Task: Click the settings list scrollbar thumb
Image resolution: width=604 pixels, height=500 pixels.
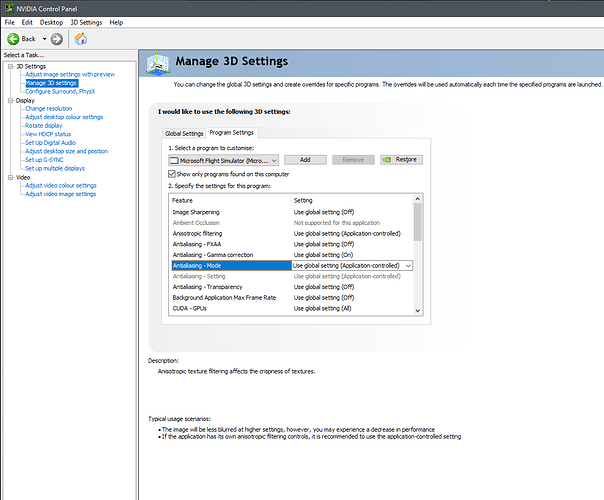Action: pos(418,222)
